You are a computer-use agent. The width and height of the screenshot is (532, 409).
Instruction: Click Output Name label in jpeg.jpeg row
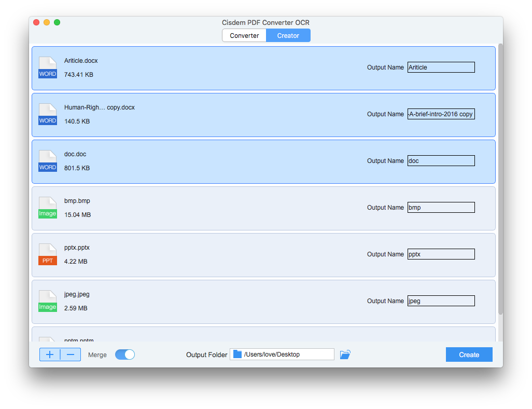tap(385, 301)
